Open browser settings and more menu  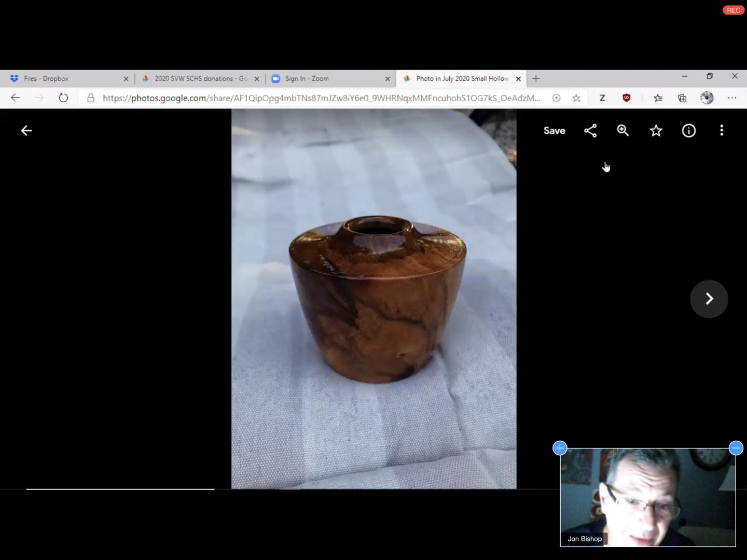[732, 98]
